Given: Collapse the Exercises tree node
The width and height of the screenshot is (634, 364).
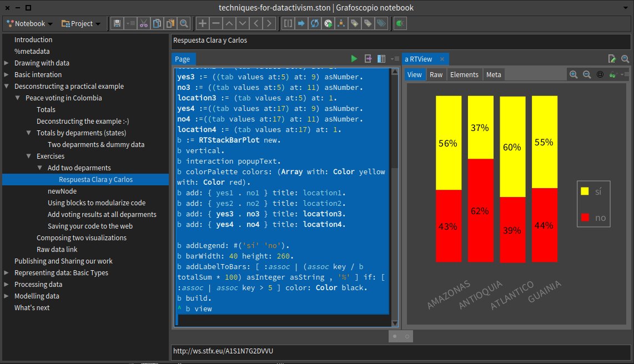Looking at the screenshot, I should (x=29, y=156).
